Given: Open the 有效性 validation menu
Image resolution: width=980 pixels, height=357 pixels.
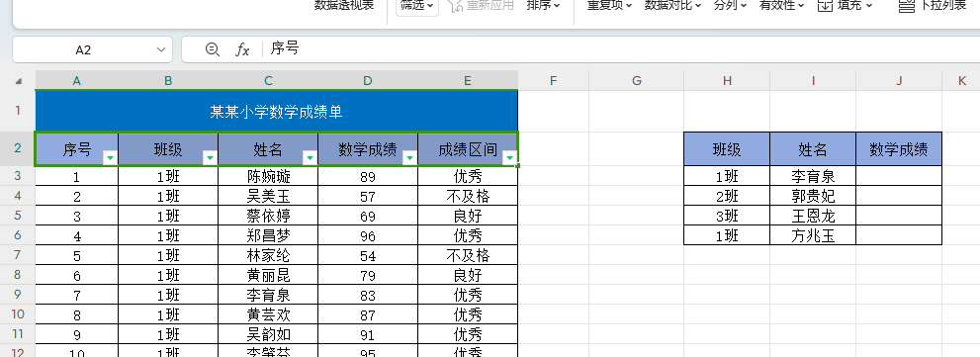Looking at the screenshot, I should (781, 5).
